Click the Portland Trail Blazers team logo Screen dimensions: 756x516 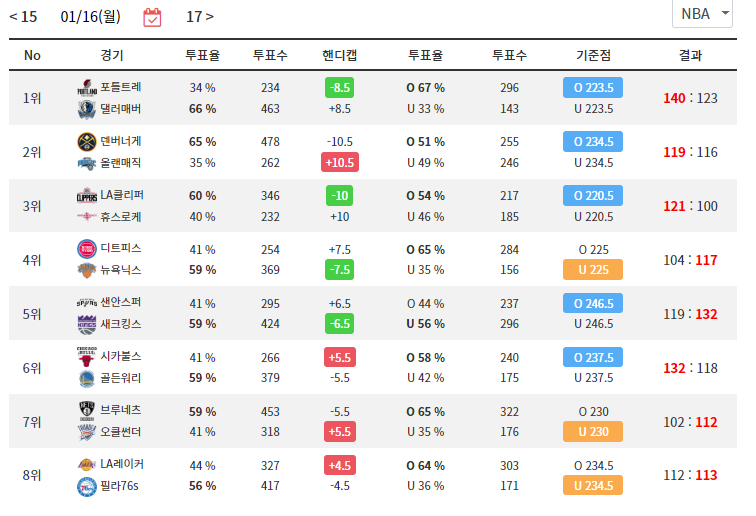(86, 88)
